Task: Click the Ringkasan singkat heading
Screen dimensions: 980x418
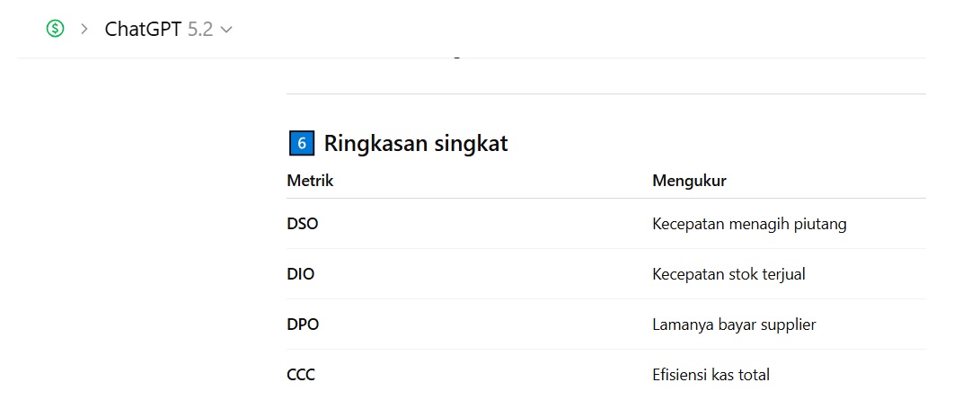Action: (416, 143)
